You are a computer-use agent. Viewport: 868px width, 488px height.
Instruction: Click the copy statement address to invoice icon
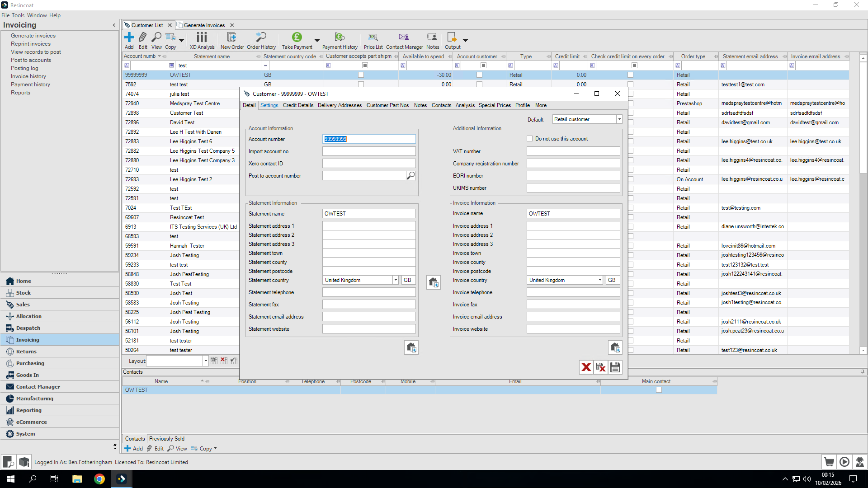[x=433, y=282]
